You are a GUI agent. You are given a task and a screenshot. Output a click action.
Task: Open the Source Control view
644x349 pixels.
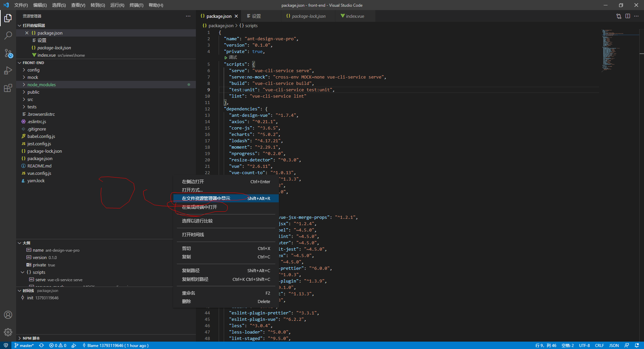[8, 53]
